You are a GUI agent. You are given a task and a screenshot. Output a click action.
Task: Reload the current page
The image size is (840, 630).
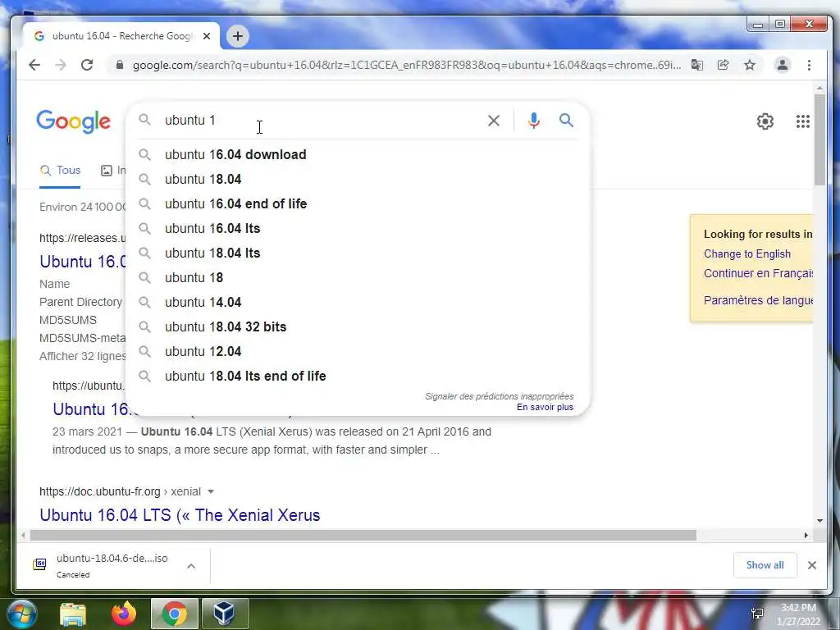coord(87,66)
